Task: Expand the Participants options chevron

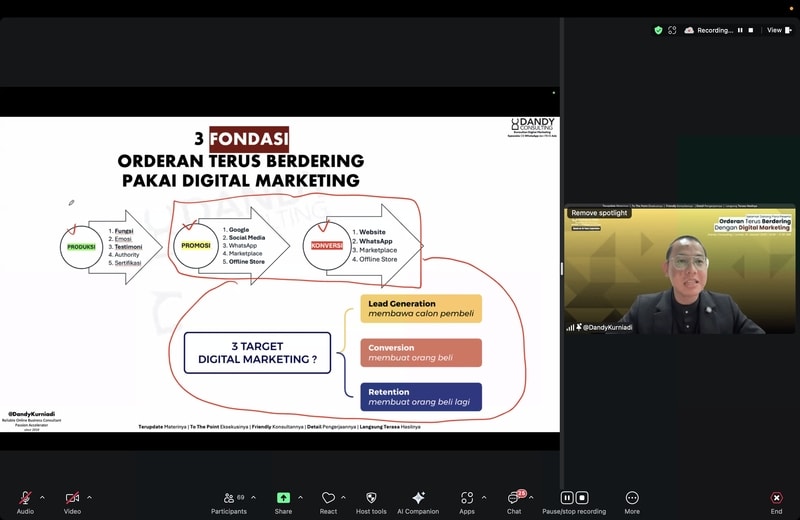Action: [253, 497]
